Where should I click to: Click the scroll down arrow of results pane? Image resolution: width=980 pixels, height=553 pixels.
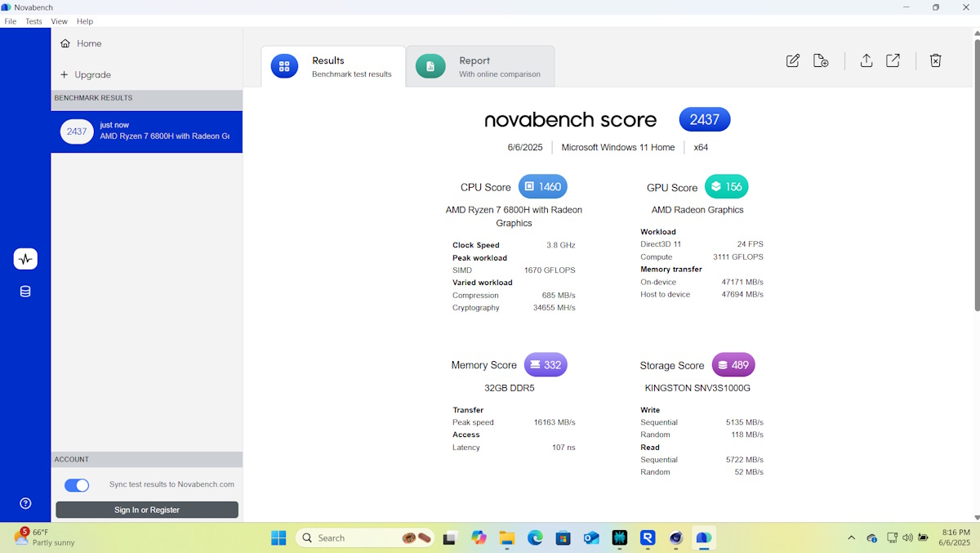977,517
